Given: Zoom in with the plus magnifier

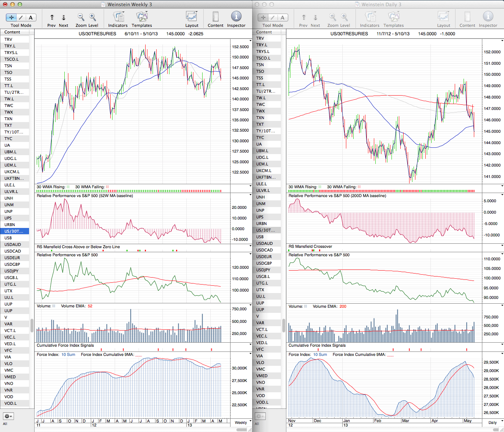Looking at the screenshot, I should point(93,17).
